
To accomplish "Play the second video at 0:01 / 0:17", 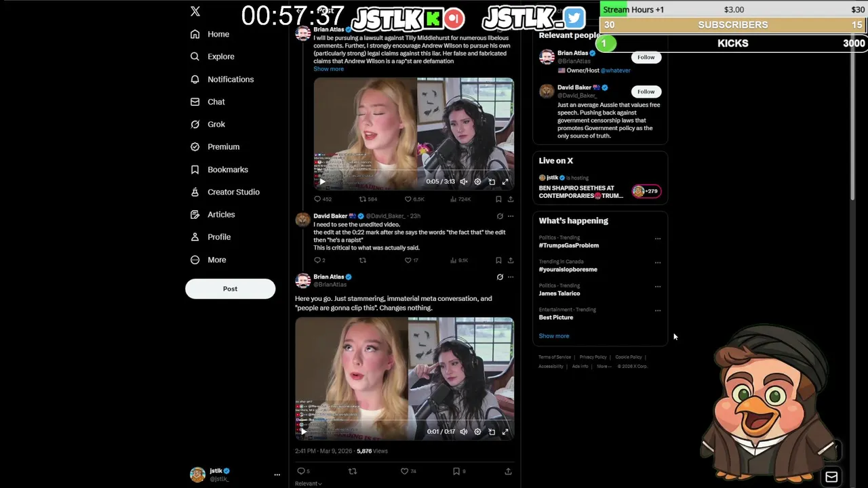I will (x=303, y=432).
